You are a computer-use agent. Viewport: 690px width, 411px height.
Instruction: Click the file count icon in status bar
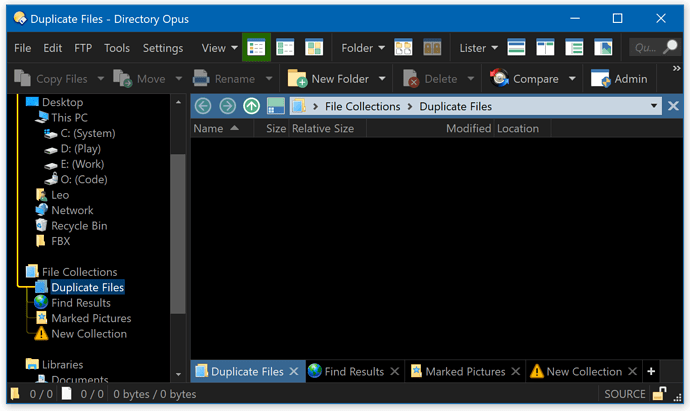point(66,393)
